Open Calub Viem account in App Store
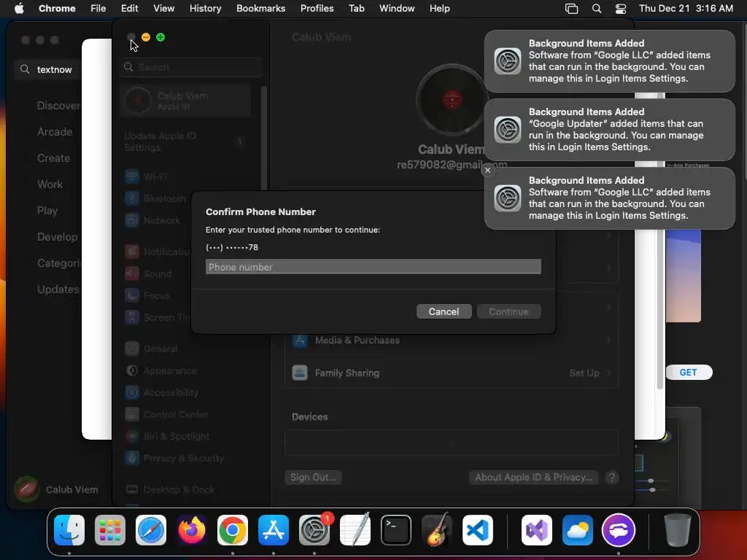 [56, 489]
